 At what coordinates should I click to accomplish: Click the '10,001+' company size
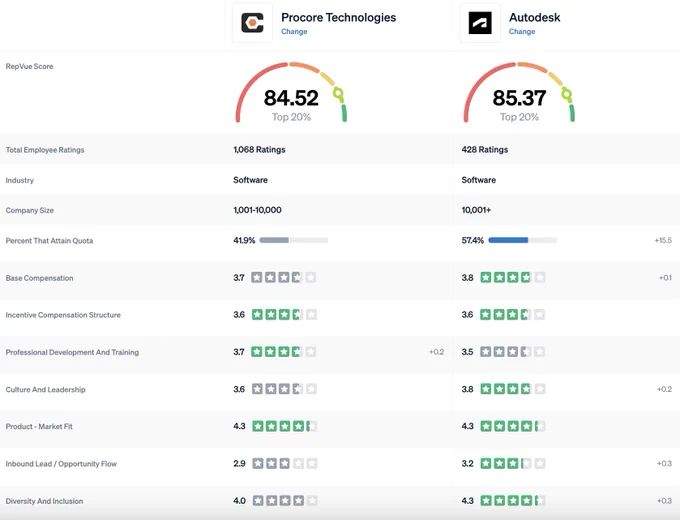(x=476, y=210)
